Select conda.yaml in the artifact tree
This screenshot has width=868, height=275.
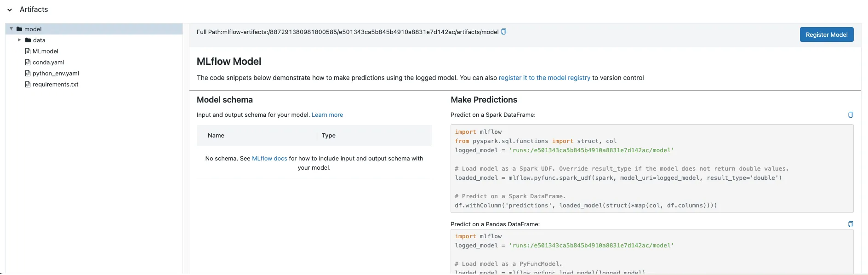pyautogui.click(x=48, y=62)
